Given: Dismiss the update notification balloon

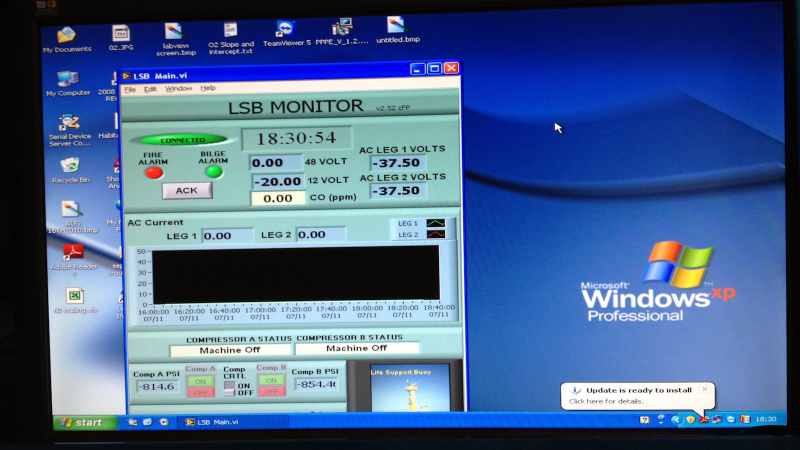Looking at the screenshot, I should [705, 389].
